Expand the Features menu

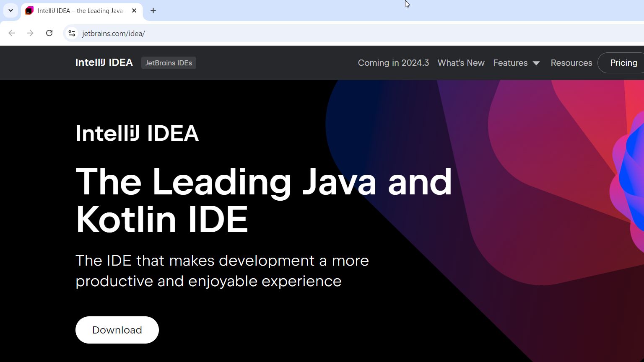(516, 63)
